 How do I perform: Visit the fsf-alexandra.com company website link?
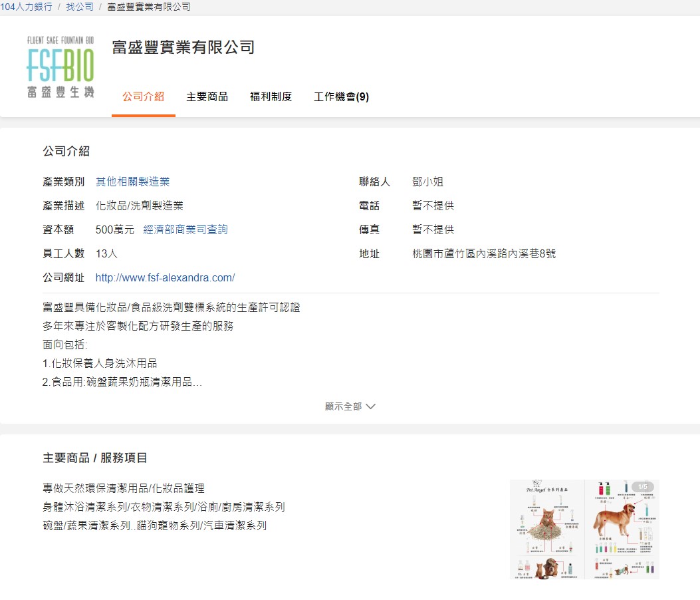[x=165, y=277]
